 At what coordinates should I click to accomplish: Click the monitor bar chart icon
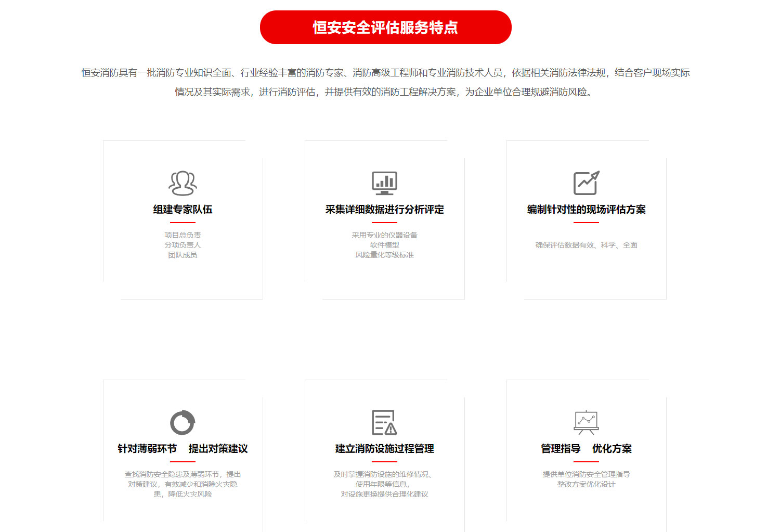tap(385, 183)
